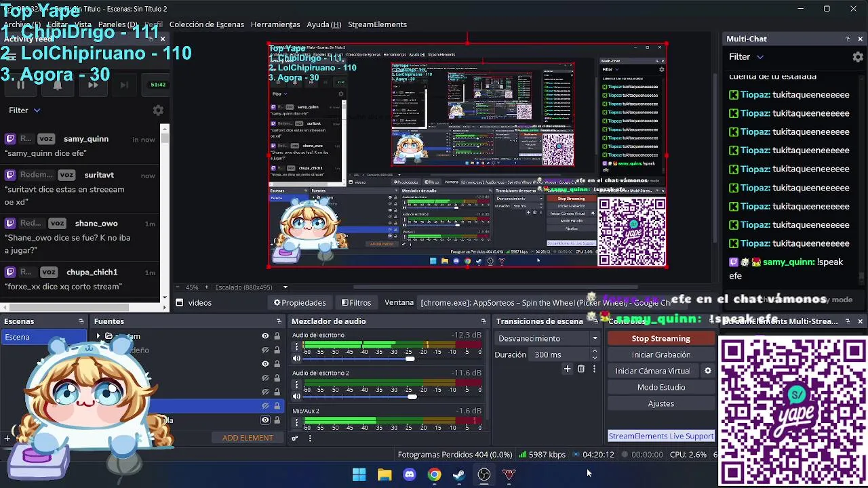This screenshot has height=488, width=868.
Task: Mute alerts with the bell icon
Action: point(57,85)
